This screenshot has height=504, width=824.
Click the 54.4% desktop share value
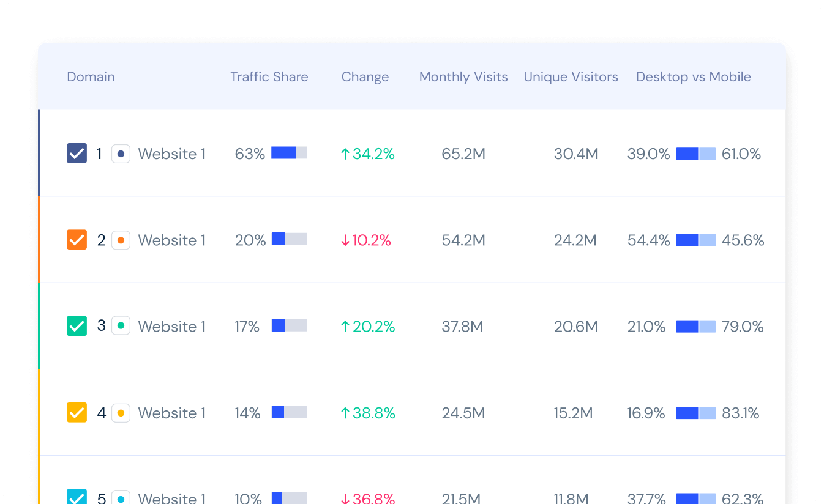pyautogui.click(x=649, y=240)
